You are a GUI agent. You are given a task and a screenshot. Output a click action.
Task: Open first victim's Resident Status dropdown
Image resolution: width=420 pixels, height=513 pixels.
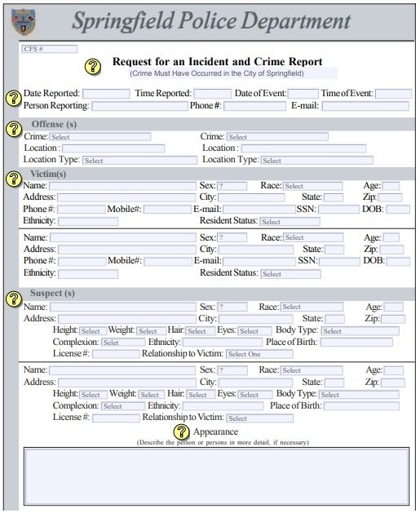tap(290, 222)
